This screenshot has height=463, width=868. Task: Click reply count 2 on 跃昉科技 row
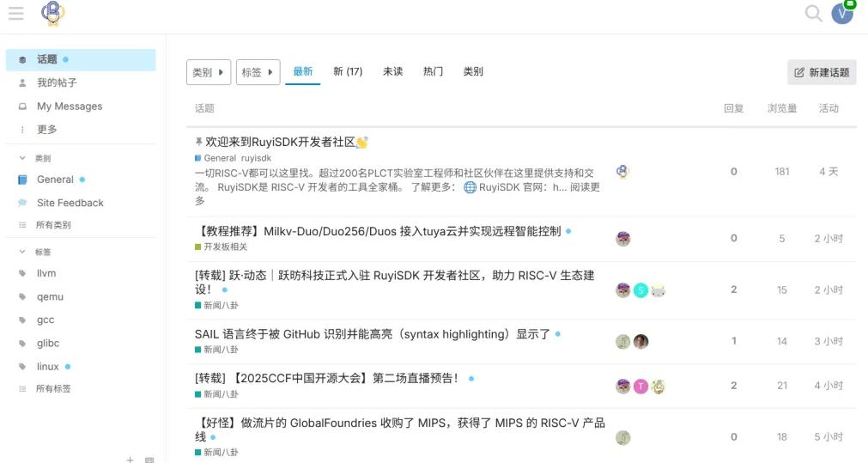pyautogui.click(x=733, y=289)
